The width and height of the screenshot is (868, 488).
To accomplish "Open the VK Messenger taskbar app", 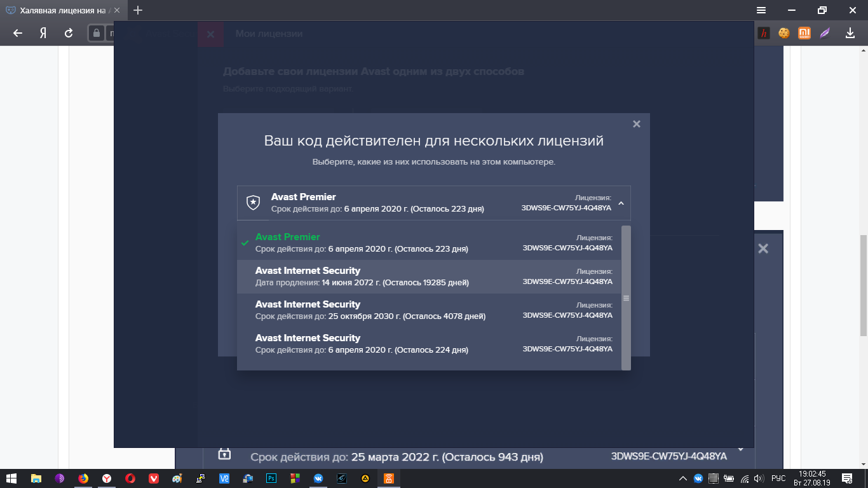I will point(318,478).
